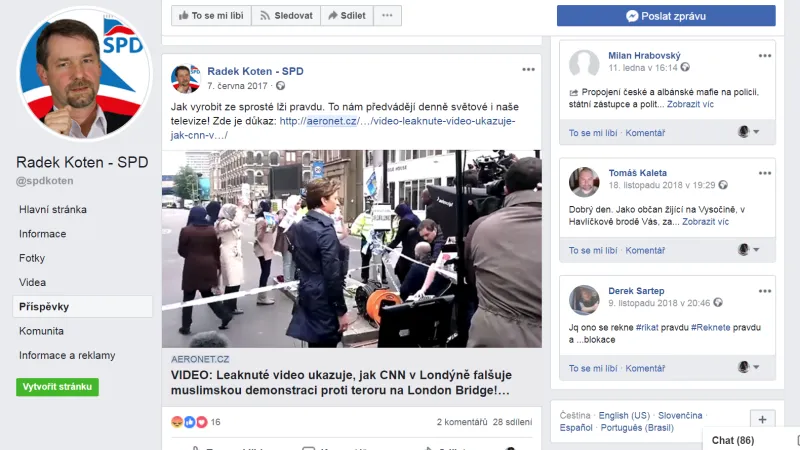Click the plus icon to add language
800x450 pixels.
762,420
